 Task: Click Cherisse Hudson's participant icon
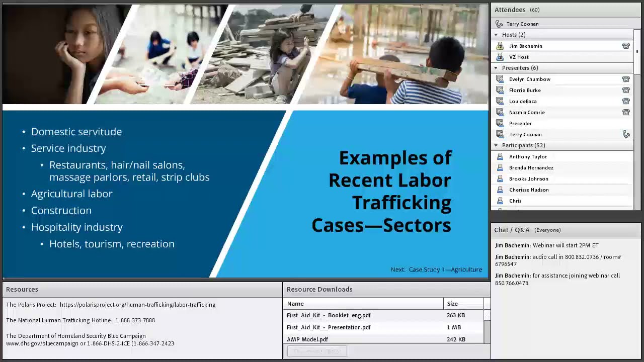(500, 190)
